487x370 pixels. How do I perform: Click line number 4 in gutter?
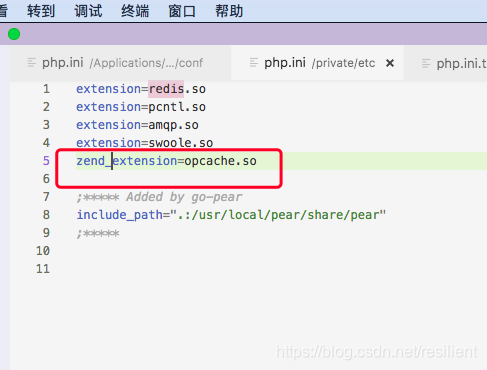point(46,143)
